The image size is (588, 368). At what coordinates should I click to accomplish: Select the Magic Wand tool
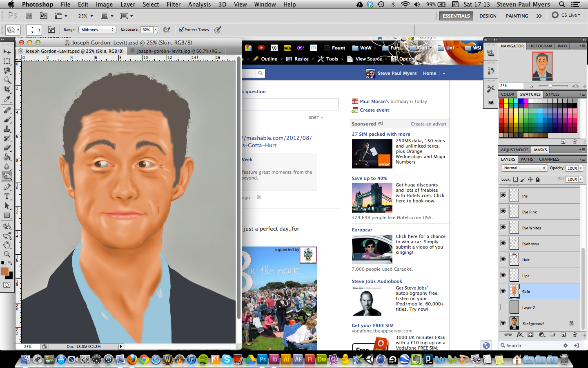[7, 80]
